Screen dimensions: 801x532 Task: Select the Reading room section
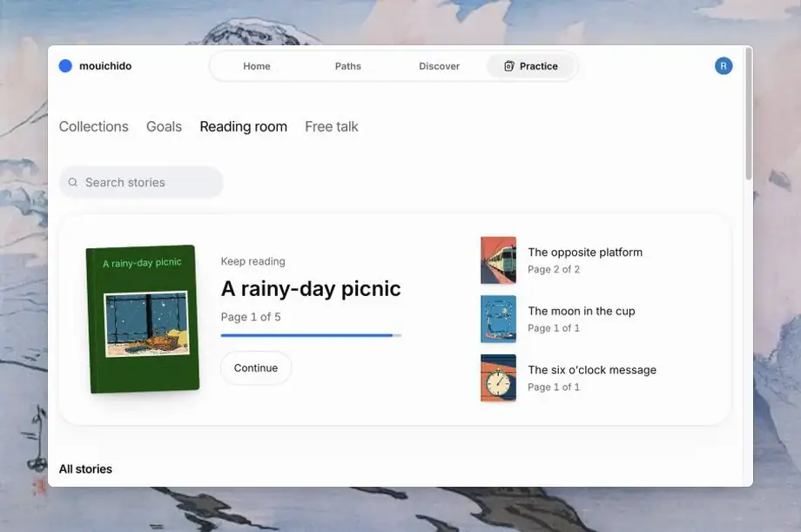click(243, 126)
